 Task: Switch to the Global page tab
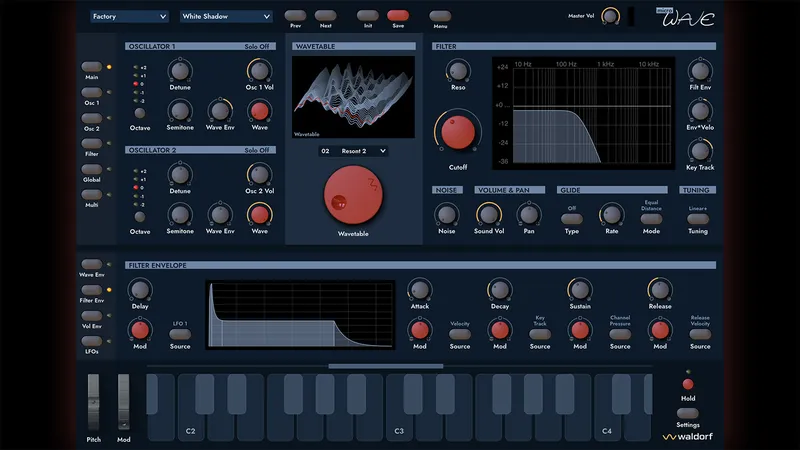(91, 169)
